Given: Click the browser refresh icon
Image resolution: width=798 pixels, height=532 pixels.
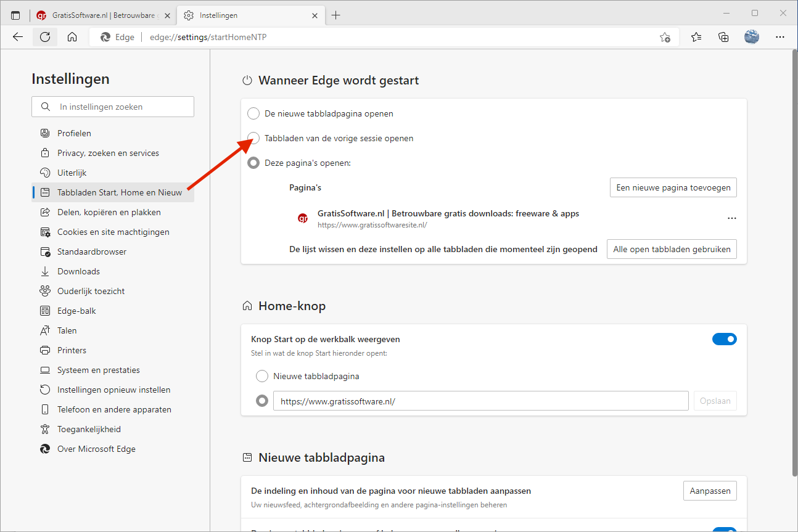Looking at the screenshot, I should (x=44, y=37).
